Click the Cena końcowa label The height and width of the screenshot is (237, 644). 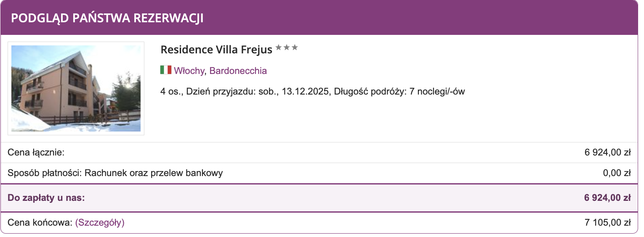coord(40,223)
